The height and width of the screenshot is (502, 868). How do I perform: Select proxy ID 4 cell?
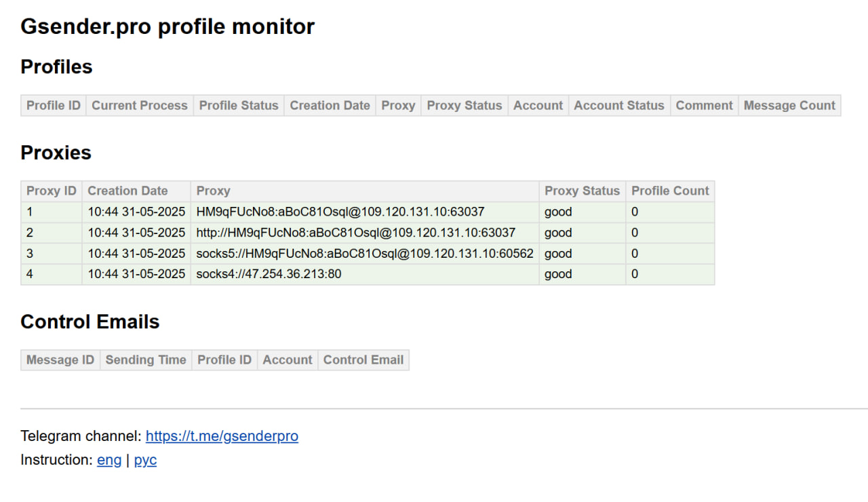click(x=52, y=274)
